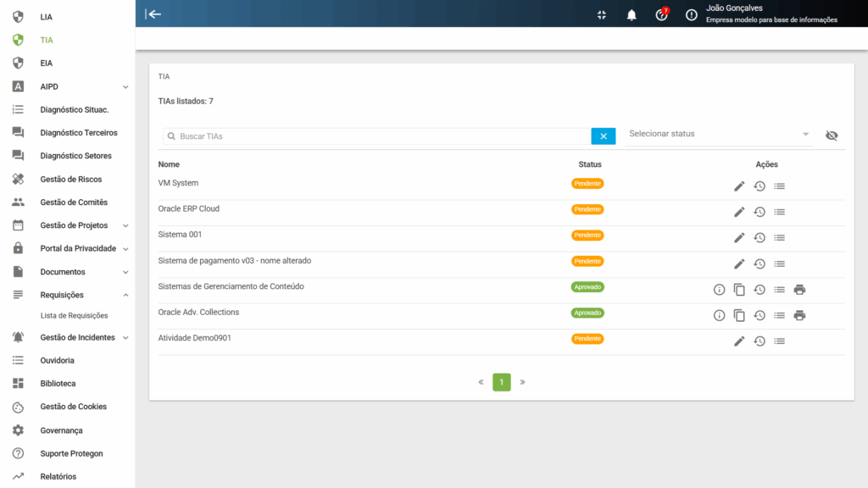Go to next page with double chevron
The width and height of the screenshot is (868, 488).
click(x=522, y=382)
